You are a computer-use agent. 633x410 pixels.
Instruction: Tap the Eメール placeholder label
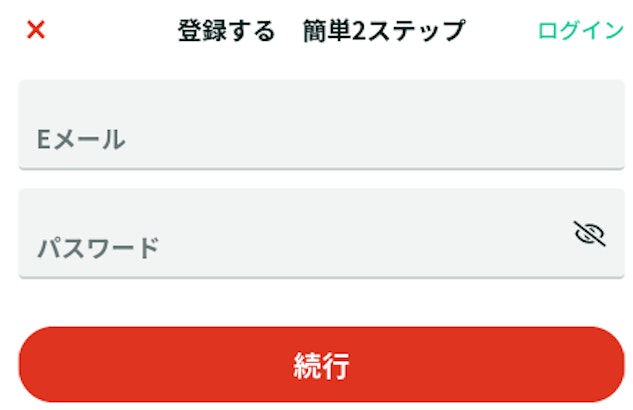(81, 140)
